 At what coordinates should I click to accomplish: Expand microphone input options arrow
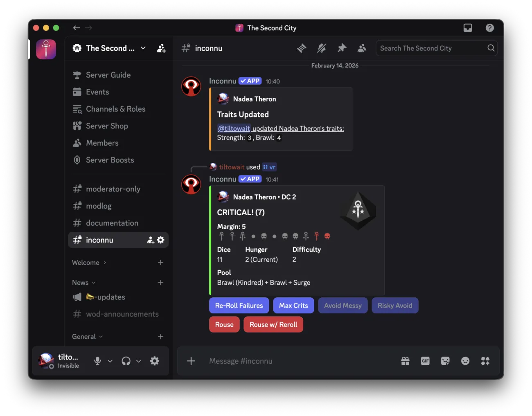click(x=110, y=361)
